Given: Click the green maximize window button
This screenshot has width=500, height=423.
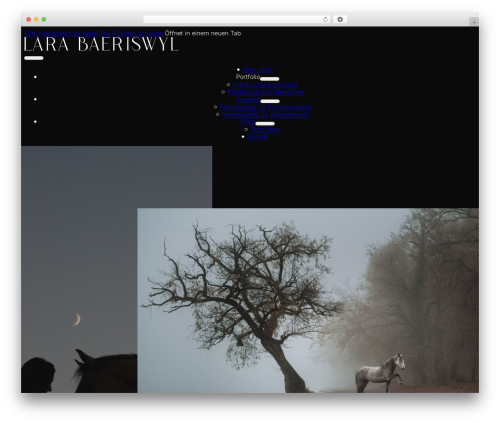Looking at the screenshot, I should pyautogui.click(x=44, y=19).
